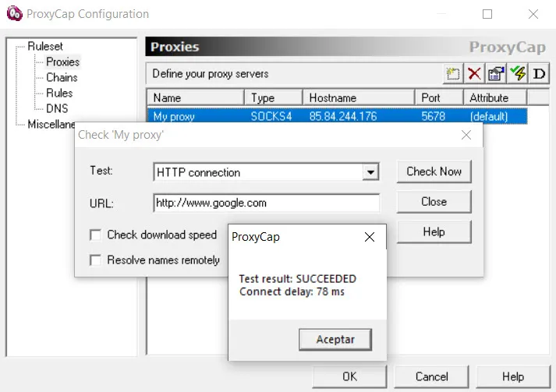Screen dimensions: 556x392
Task: Open proxy Properties toolbar icon
Action: tap(496, 74)
